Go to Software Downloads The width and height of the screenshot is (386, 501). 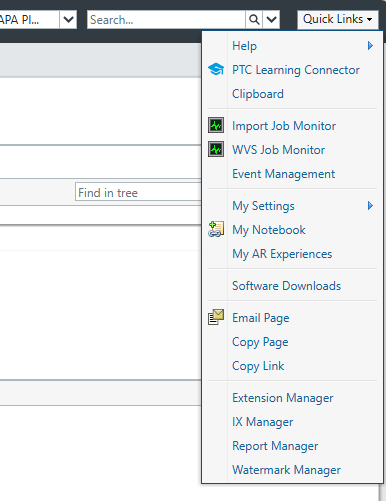pyautogui.click(x=286, y=286)
